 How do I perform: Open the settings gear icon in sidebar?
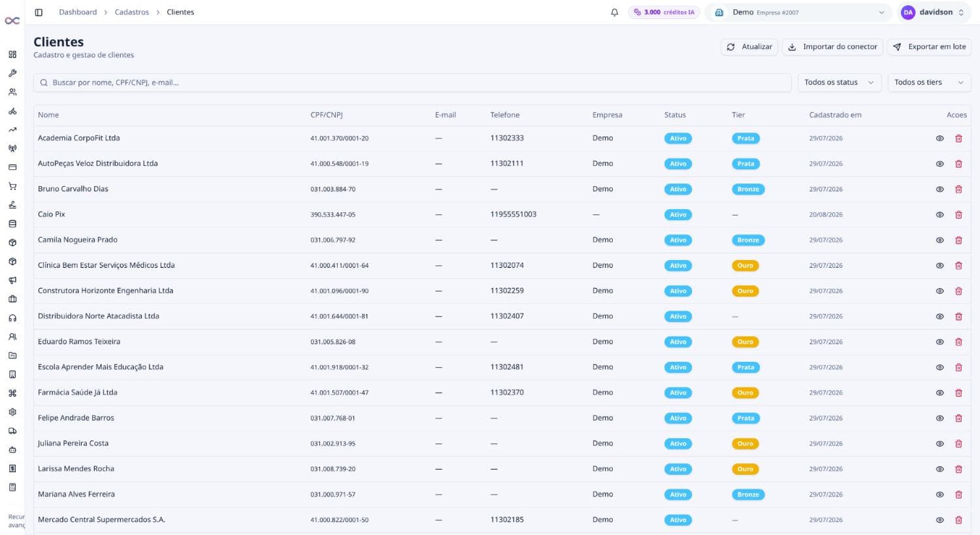(12, 412)
